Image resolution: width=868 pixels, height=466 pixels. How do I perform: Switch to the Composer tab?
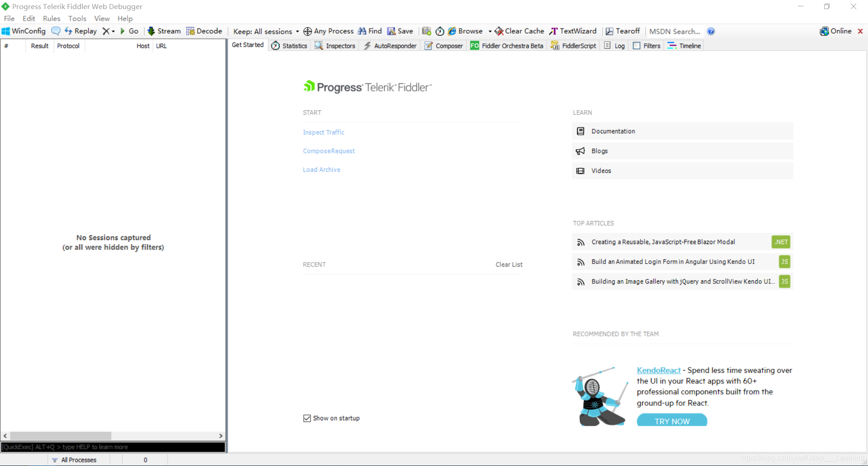coord(443,46)
